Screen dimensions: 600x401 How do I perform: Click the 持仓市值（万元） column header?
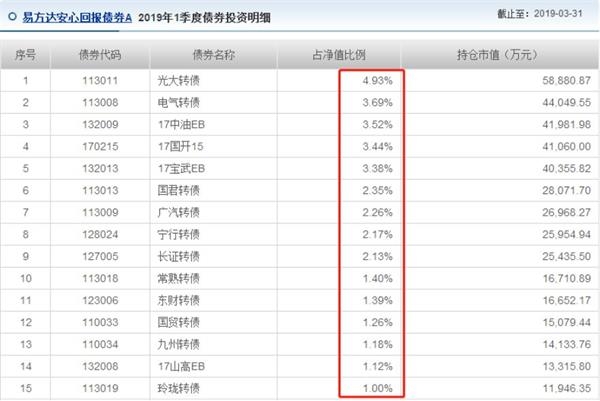[497, 55]
